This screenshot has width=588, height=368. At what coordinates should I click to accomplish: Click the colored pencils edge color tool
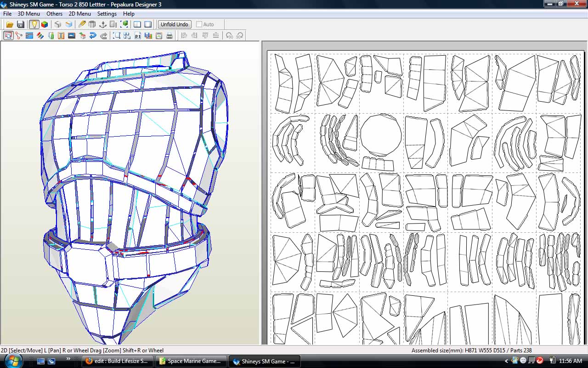[x=40, y=35]
